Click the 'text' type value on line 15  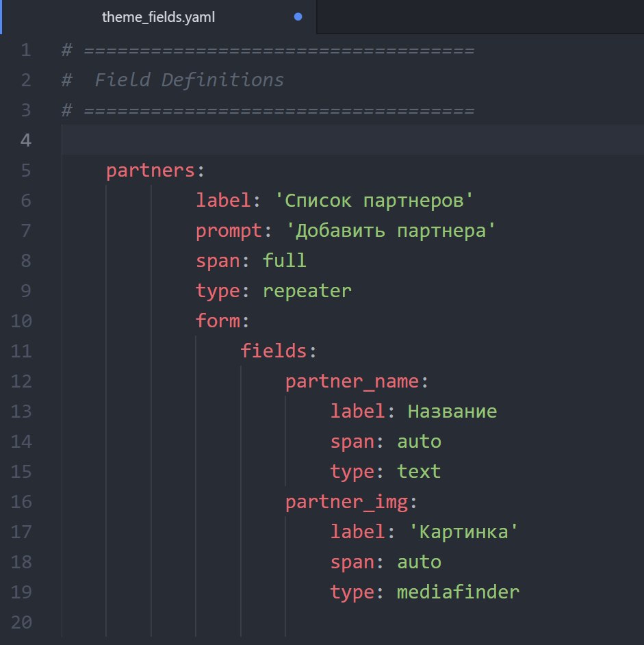pyautogui.click(x=419, y=471)
